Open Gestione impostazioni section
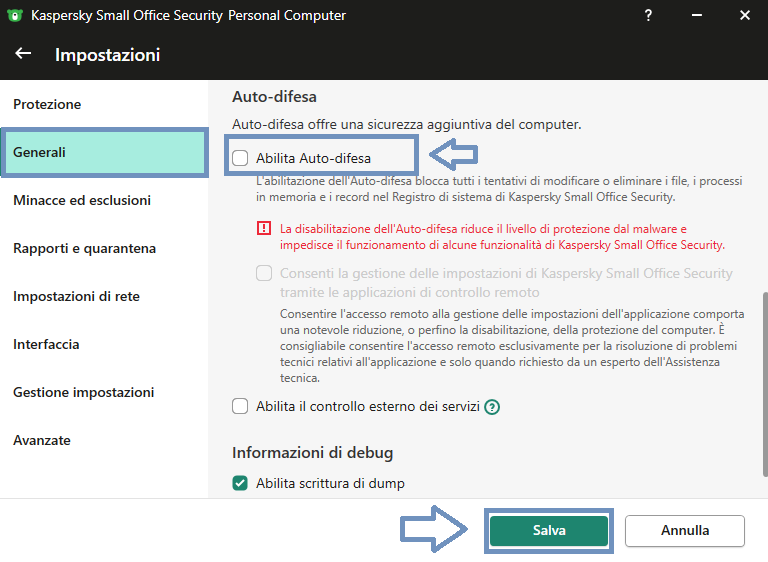Viewport: 768px width, 562px height. 104,392
